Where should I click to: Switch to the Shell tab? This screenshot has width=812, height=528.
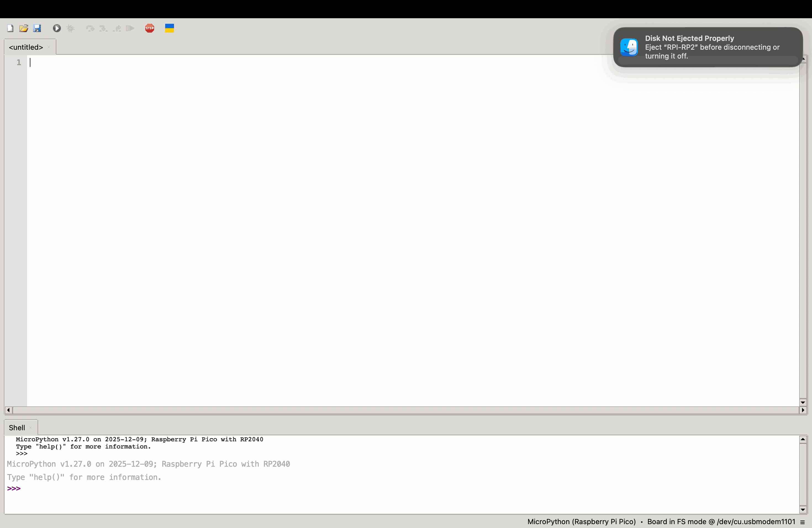(17, 428)
